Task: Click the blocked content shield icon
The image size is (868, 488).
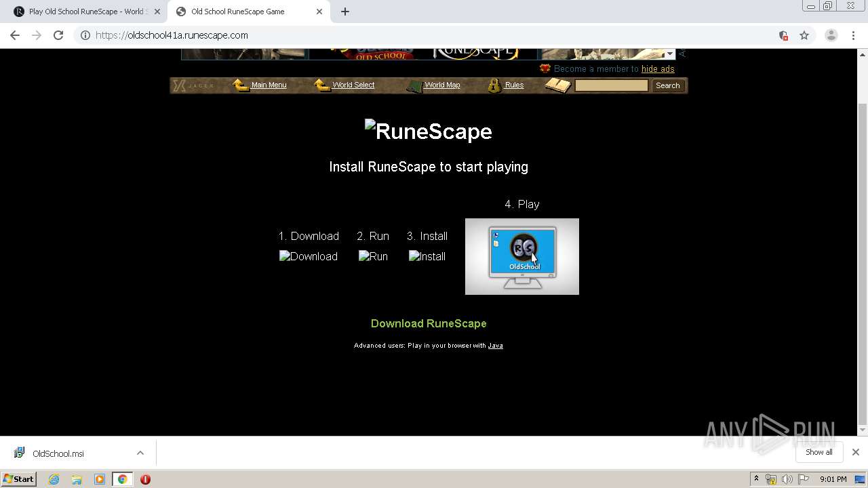Action: (783, 35)
